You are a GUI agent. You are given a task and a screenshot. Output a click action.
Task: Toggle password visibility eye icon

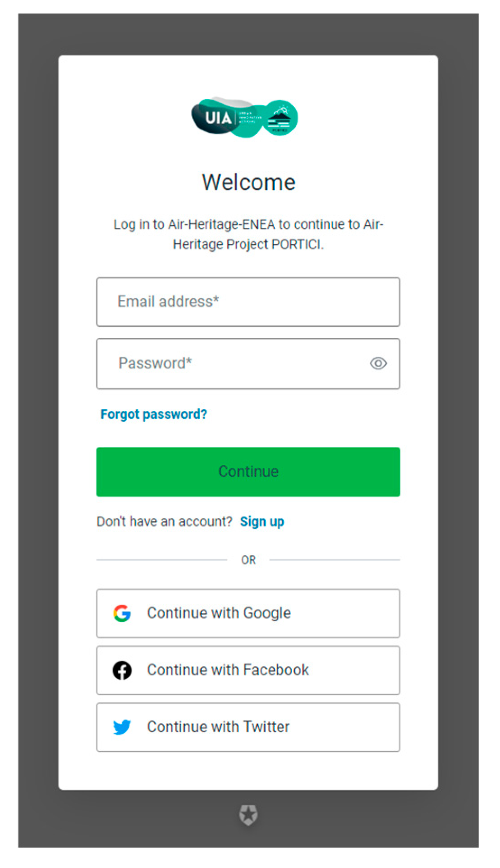click(x=378, y=363)
